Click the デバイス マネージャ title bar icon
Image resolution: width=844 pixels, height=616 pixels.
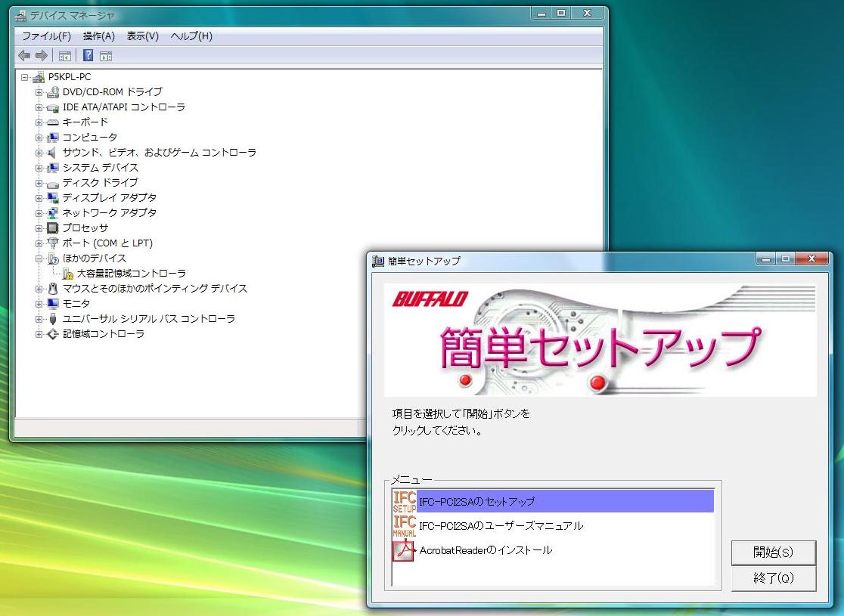coord(21,16)
